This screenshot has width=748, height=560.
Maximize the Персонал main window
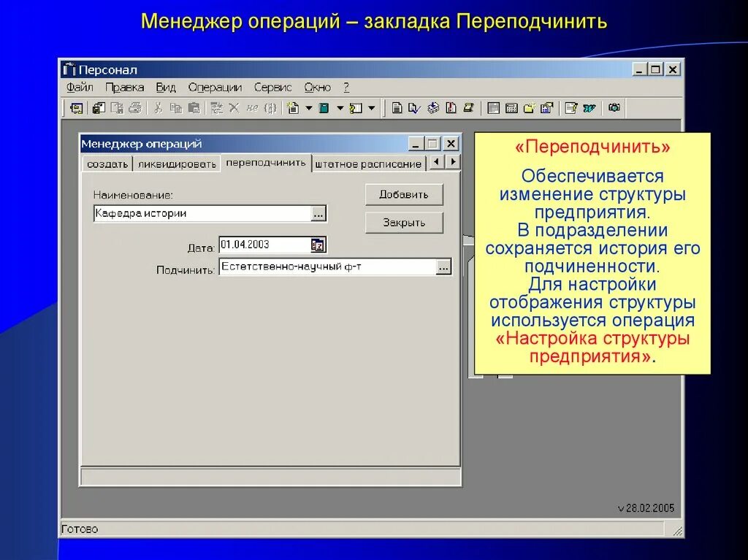pyautogui.click(x=655, y=69)
